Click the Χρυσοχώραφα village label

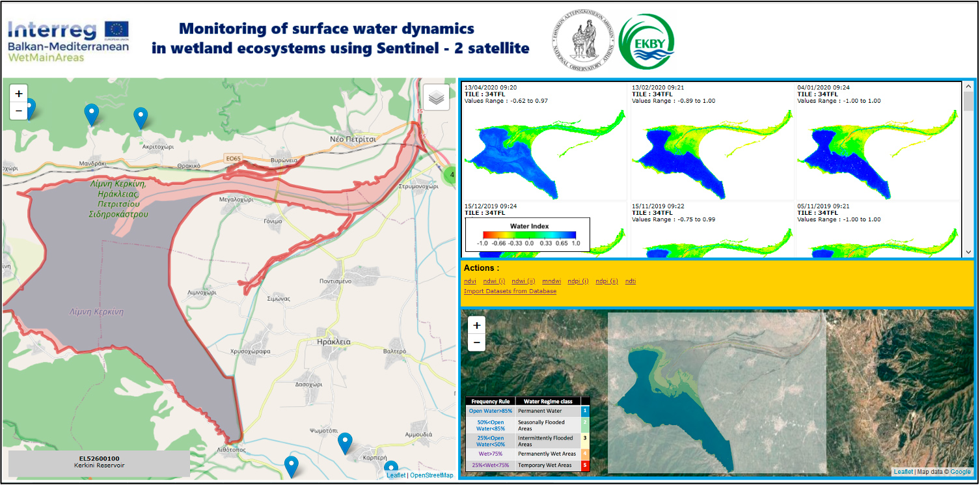(x=251, y=352)
